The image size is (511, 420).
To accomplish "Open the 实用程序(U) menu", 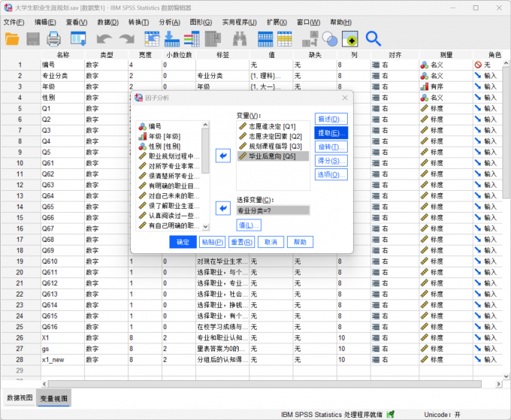I will pos(240,22).
